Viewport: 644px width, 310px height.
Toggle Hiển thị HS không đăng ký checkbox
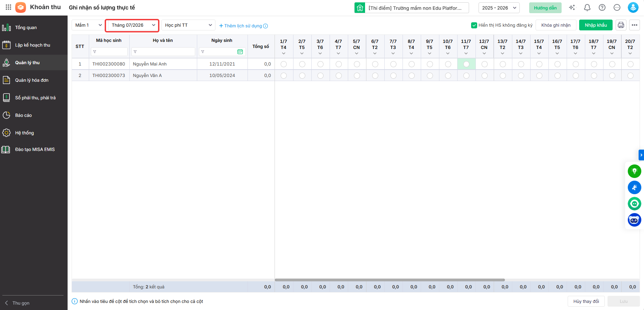pos(474,25)
